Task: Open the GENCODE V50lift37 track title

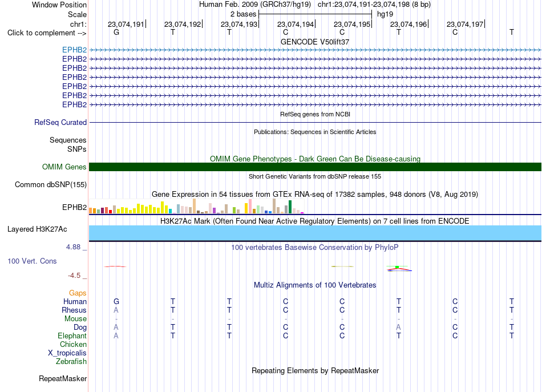Action: [315, 42]
